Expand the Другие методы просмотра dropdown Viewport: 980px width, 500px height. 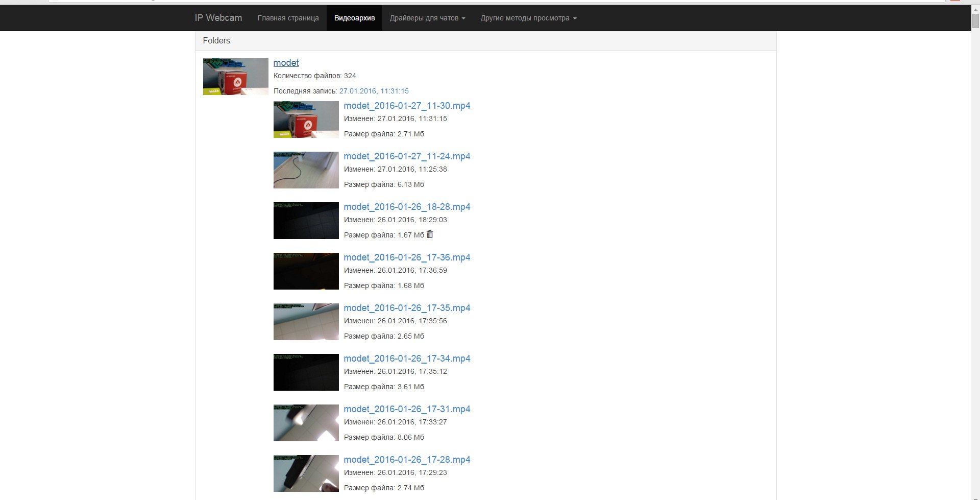click(x=528, y=18)
